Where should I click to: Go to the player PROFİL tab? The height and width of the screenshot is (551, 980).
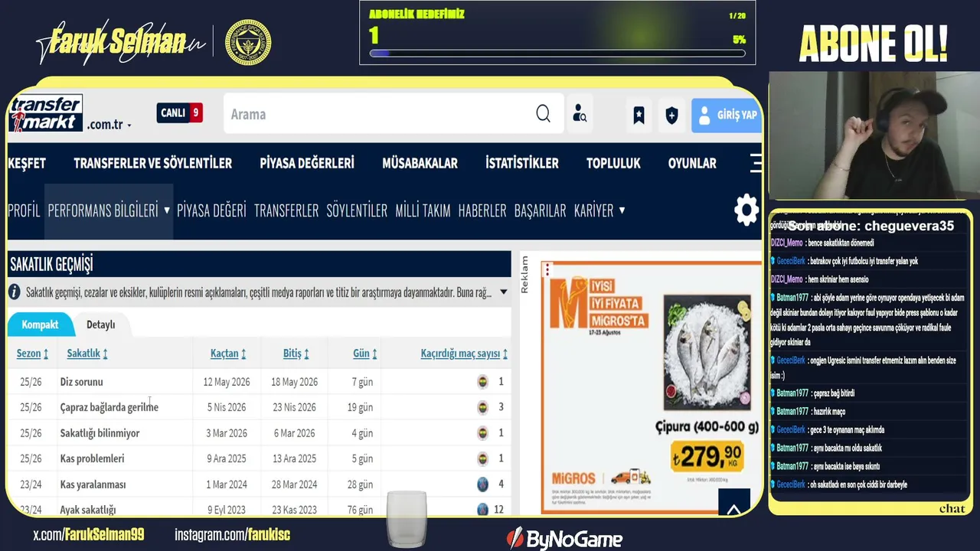point(24,210)
